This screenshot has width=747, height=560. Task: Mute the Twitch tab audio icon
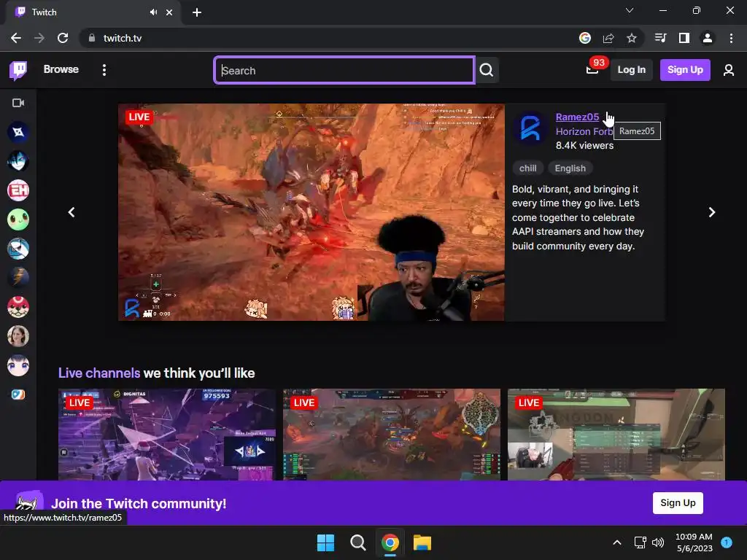[x=153, y=12]
